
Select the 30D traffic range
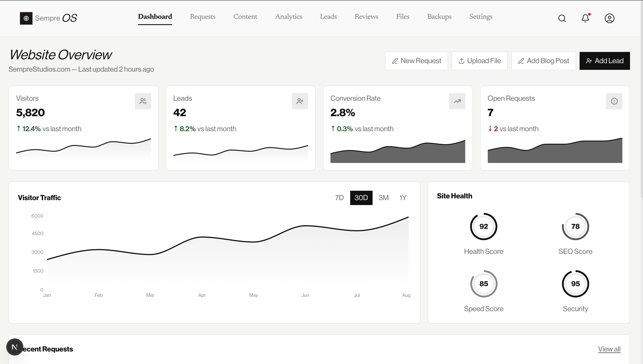click(x=361, y=198)
